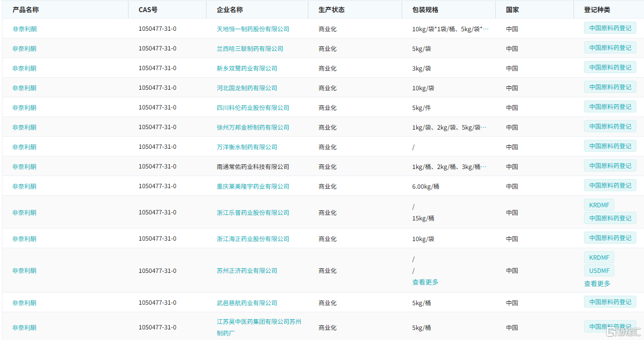Select the 15kg/桶 packaging text
This screenshot has width=644, height=340.
tap(423, 218)
